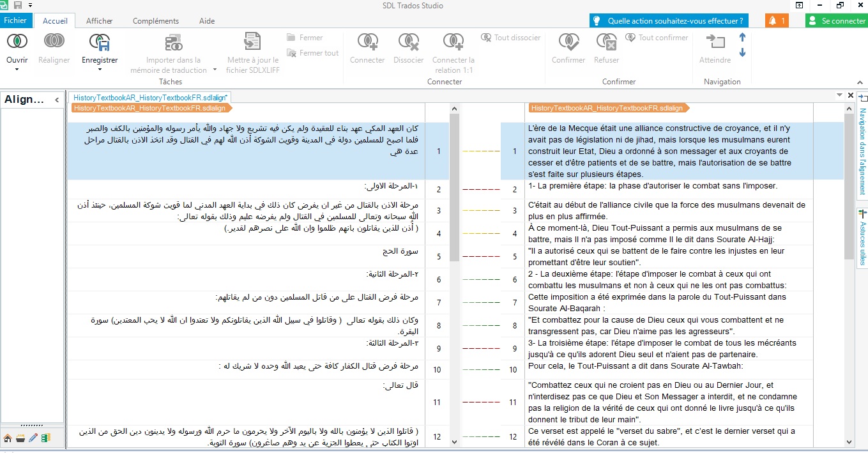The width and height of the screenshot is (868, 453).
Task: Click the yellow connection line for segment 1
Action: 481,151
